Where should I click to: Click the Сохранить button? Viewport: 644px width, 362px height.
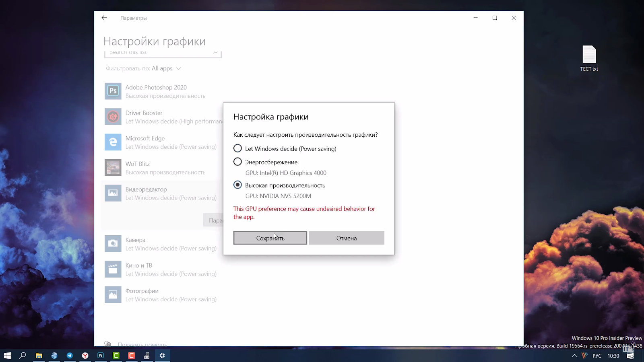(x=270, y=238)
